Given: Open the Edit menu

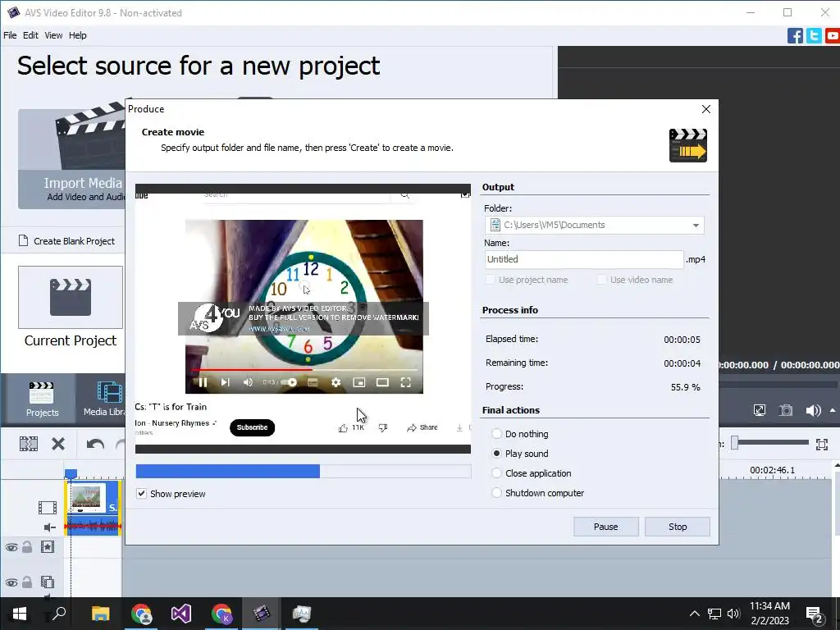Looking at the screenshot, I should coord(30,35).
